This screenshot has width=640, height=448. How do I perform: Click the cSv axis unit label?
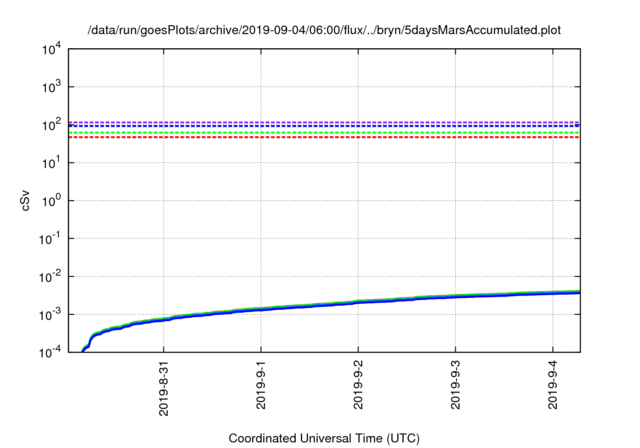tap(25, 200)
